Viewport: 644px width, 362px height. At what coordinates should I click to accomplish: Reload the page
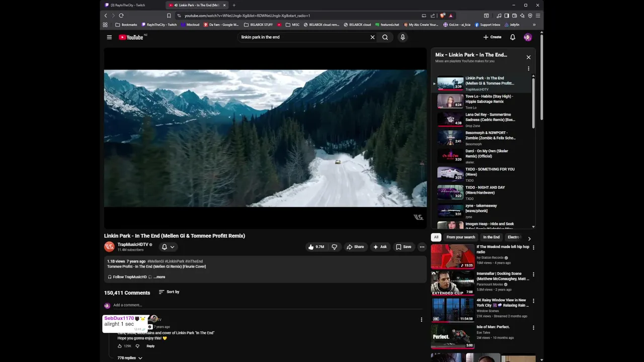click(x=121, y=16)
